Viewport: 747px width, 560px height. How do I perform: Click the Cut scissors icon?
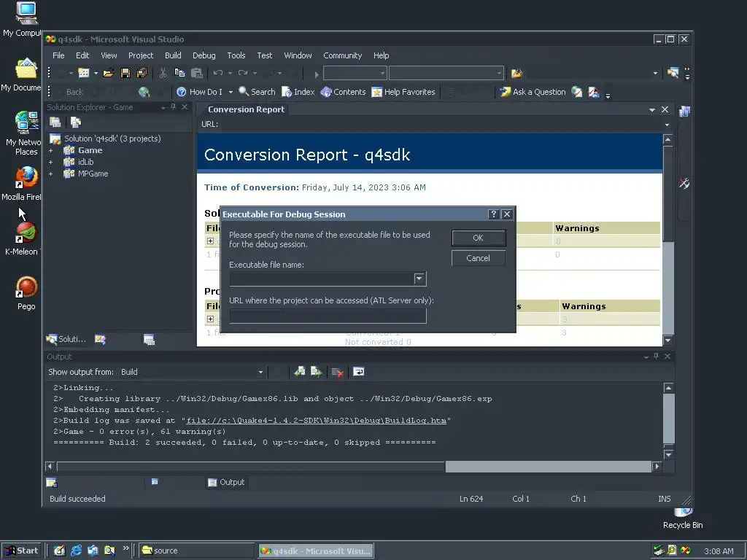tap(163, 73)
